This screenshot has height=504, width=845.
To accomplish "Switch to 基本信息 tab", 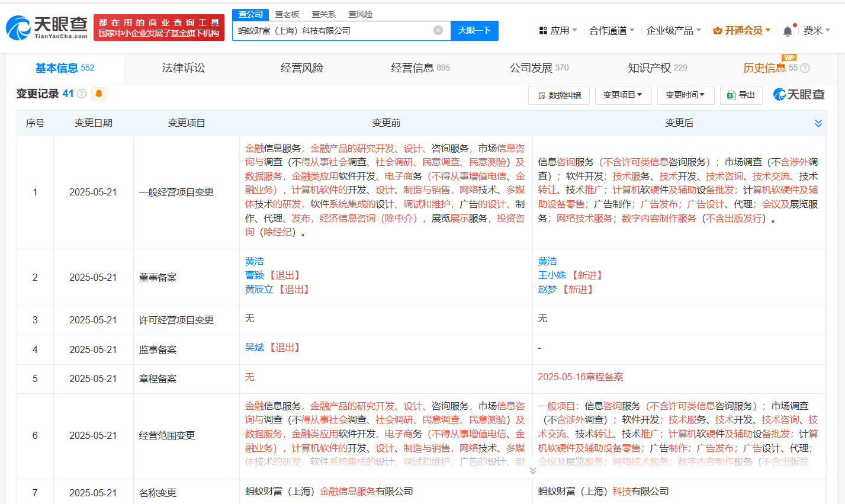I will click(65, 68).
